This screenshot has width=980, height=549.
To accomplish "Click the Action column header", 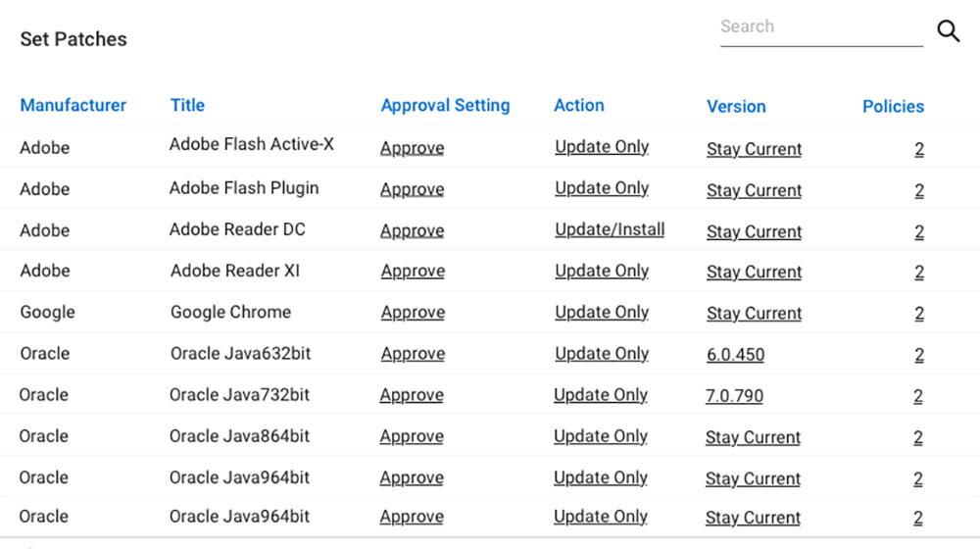I will [578, 106].
